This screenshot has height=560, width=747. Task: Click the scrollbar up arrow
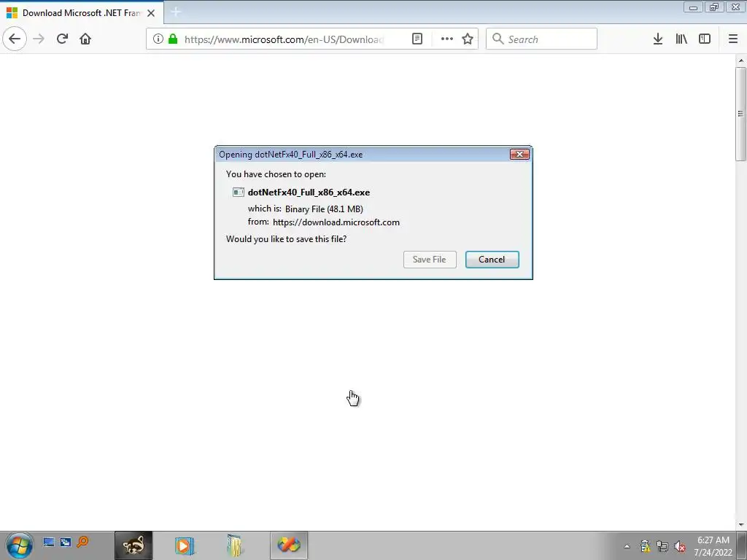(x=741, y=61)
